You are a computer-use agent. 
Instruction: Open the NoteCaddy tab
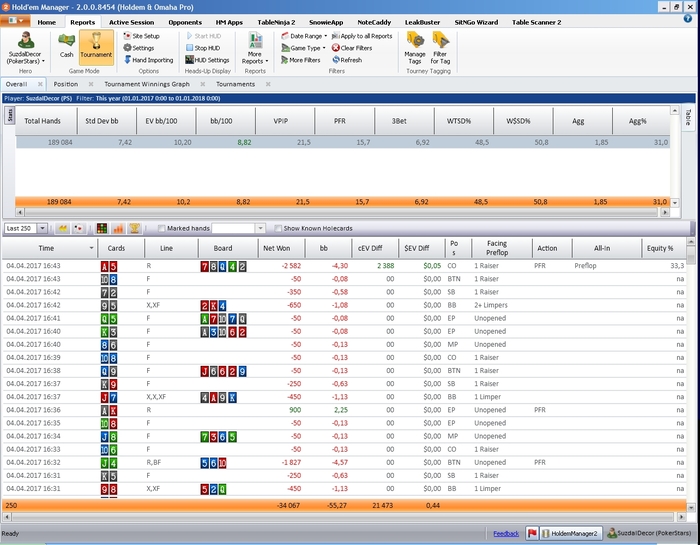point(374,22)
